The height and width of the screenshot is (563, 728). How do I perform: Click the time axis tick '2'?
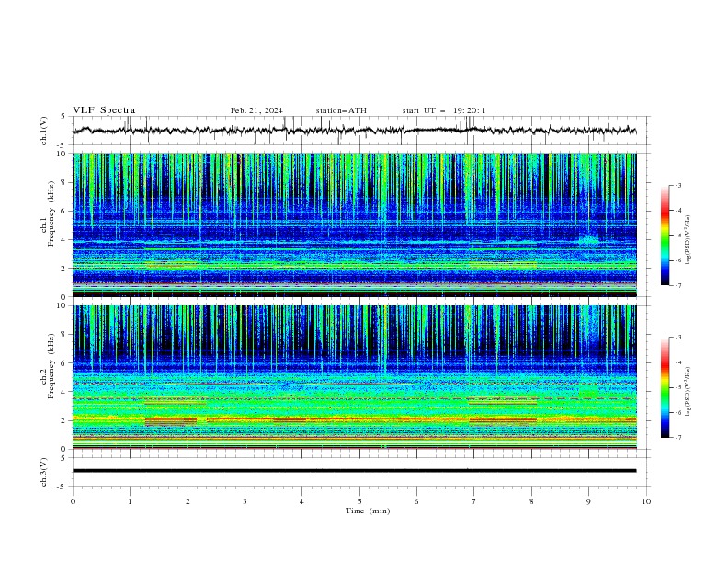(188, 501)
